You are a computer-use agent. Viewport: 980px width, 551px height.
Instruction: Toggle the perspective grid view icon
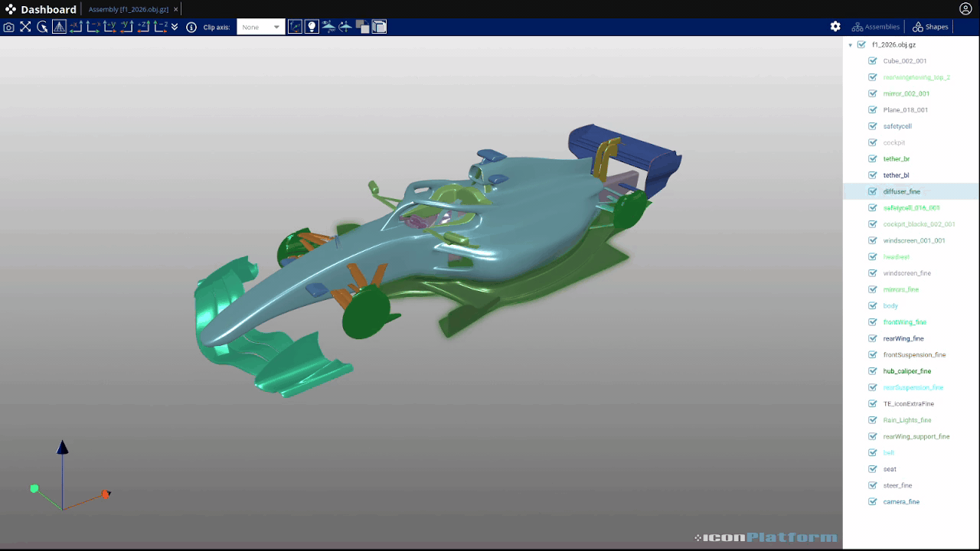(59, 27)
